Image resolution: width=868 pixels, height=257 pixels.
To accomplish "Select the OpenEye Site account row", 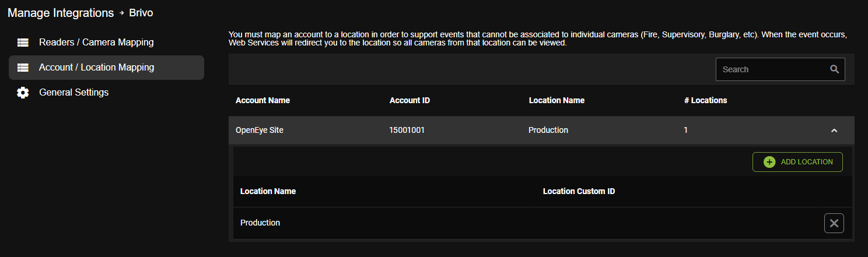I will 541,131.
